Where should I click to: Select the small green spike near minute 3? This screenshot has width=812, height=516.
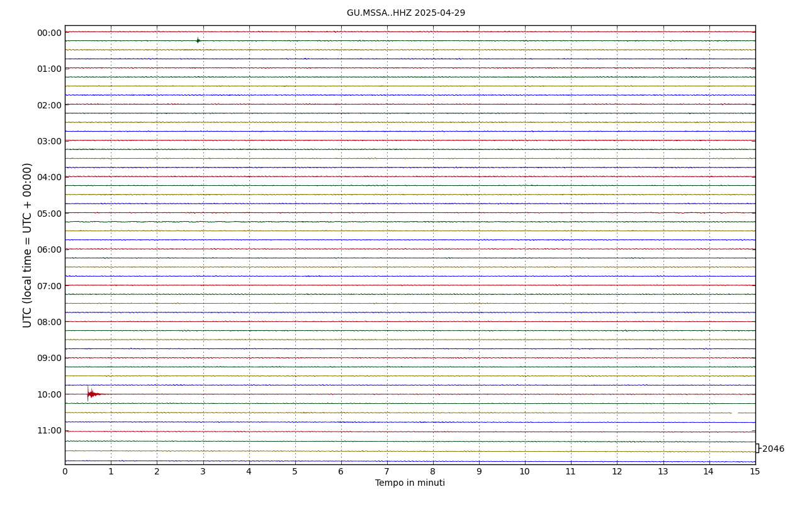click(198, 40)
